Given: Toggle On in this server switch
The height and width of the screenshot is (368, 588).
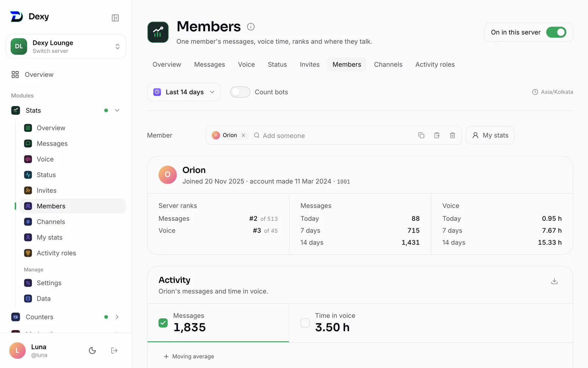Looking at the screenshot, I should coord(556,32).
